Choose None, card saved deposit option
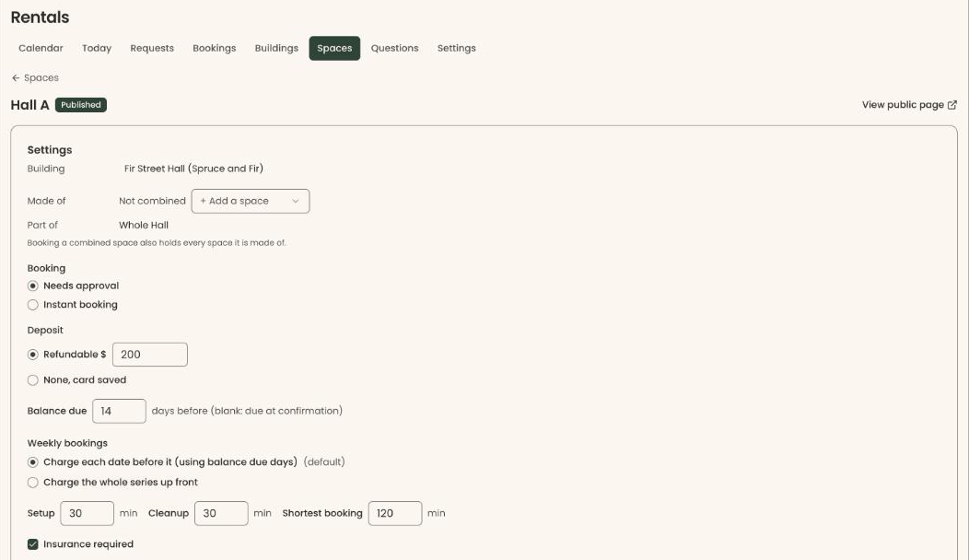The height and width of the screenshot is (560, 969). point(33,380)
